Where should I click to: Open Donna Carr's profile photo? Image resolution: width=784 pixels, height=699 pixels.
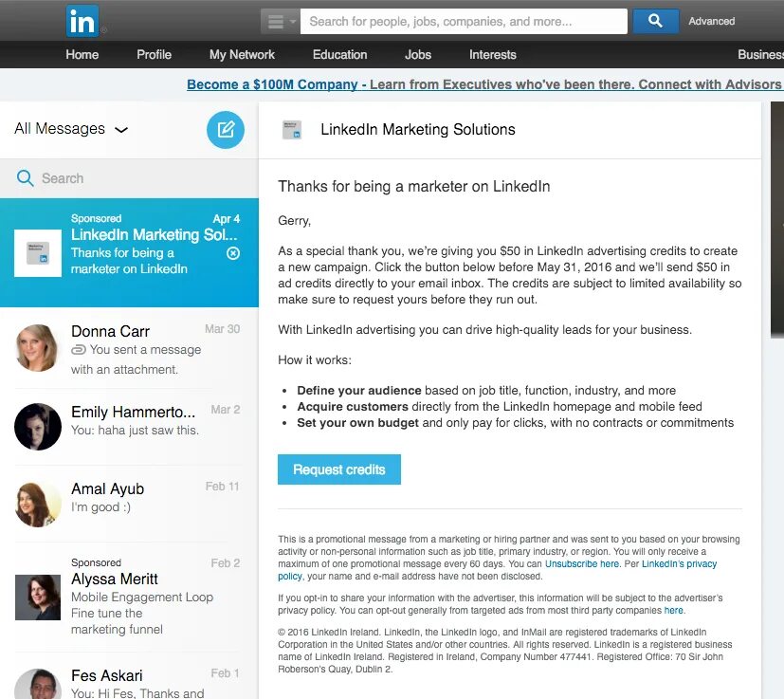37,348
